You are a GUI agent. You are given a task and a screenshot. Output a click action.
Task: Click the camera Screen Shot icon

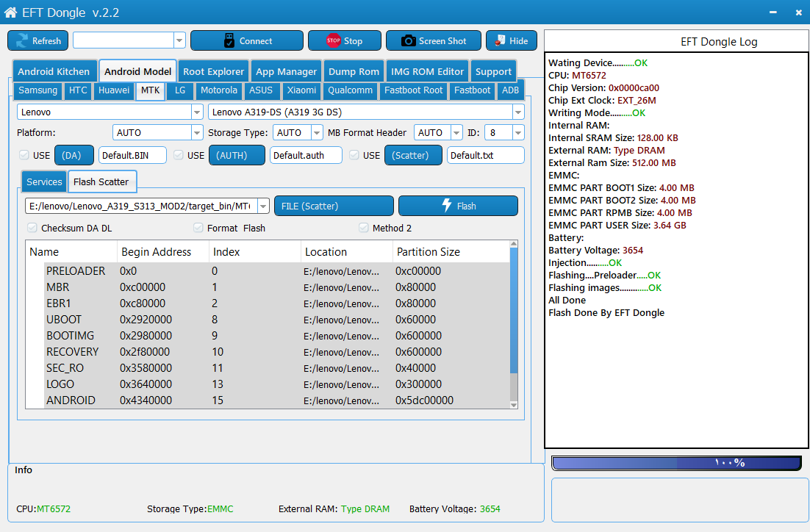click(x=408, y=41)
